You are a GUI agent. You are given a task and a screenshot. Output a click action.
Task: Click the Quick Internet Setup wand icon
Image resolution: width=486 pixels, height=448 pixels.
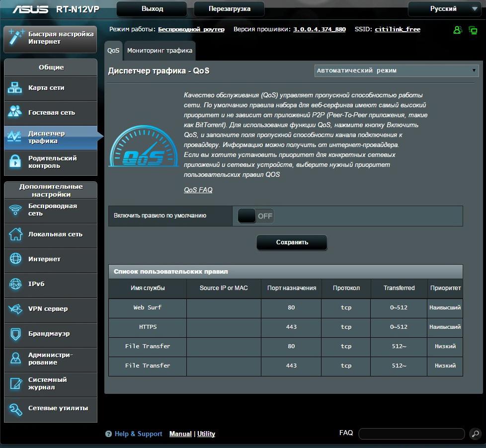(x=16, y=38)
